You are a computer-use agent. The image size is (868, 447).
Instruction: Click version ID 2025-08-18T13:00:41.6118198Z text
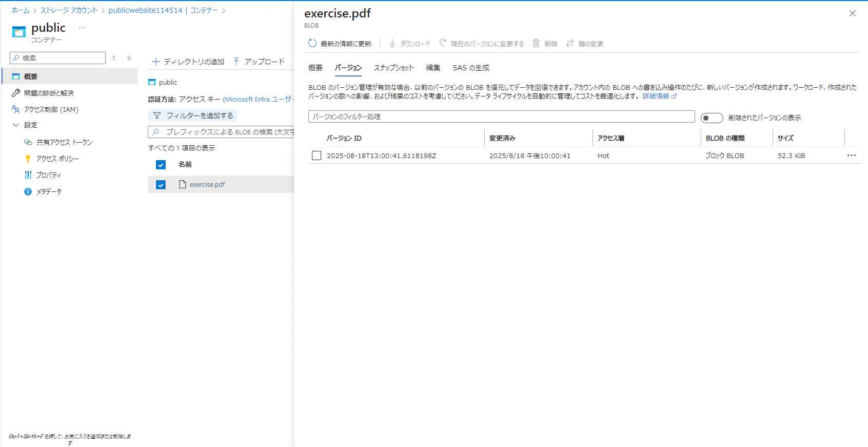point(381,156)
